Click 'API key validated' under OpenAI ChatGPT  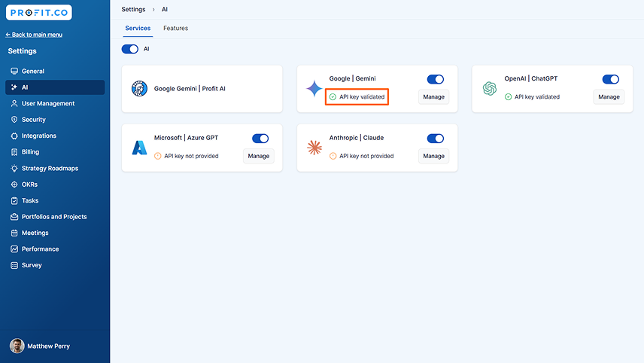click(x=537, y=97)
